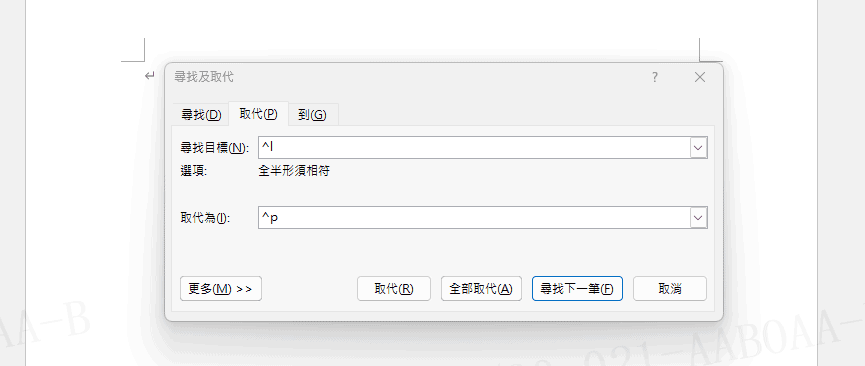This screenshot has width=865, height=366.
Task: Click the 尋找目標(N) label
Action: (x=215, y=148)
